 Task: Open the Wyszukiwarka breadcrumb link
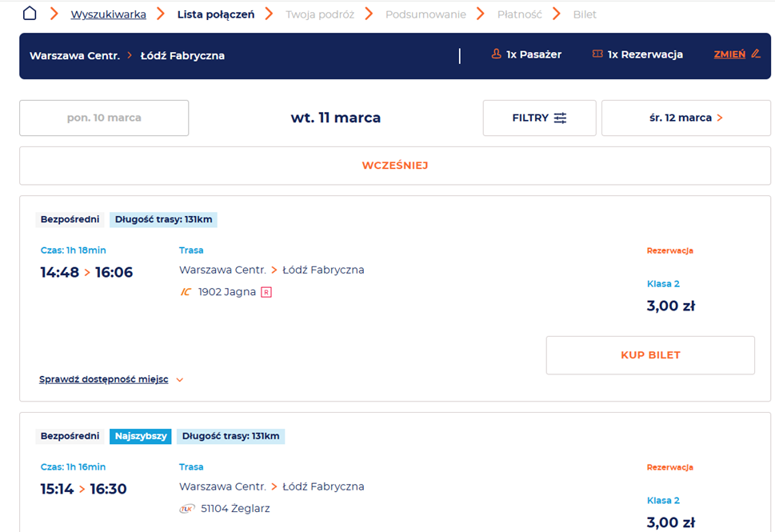coord(108,15)
